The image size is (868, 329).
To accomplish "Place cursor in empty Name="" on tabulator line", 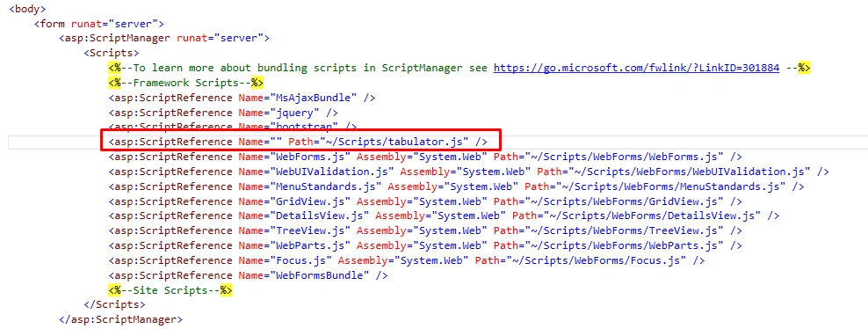I will tap(276, 142).
